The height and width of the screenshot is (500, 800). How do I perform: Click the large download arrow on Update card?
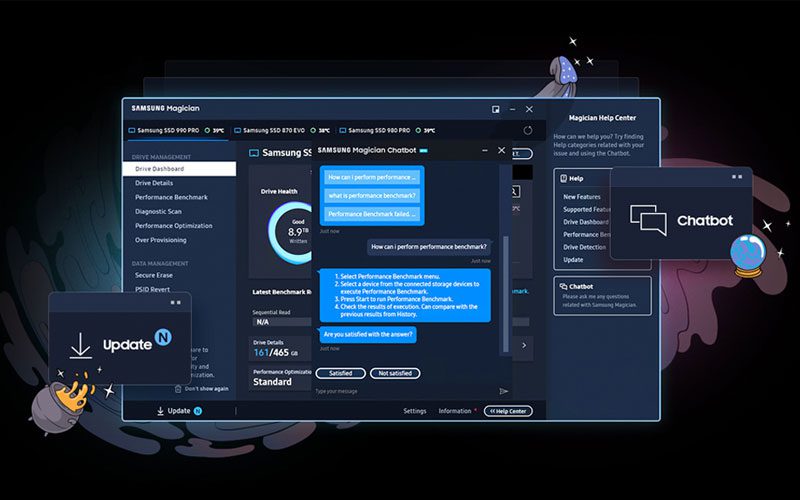[x=81, y=345]
